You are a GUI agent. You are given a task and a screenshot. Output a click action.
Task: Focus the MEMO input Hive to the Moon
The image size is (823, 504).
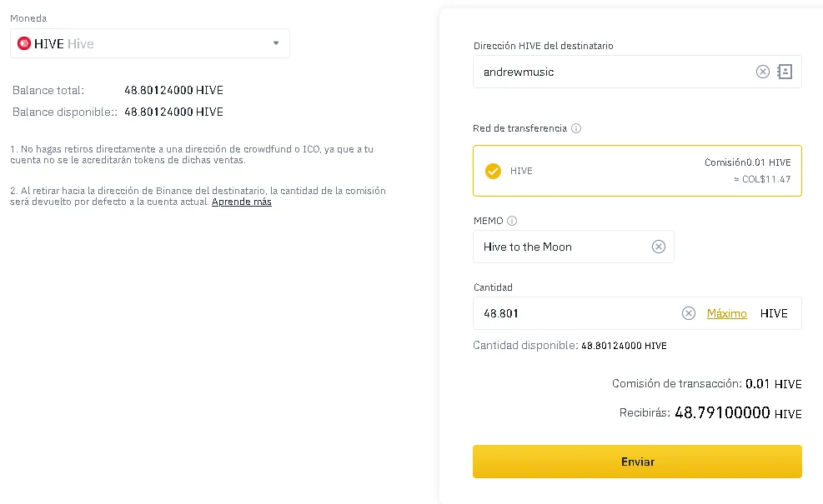(562, 247)
